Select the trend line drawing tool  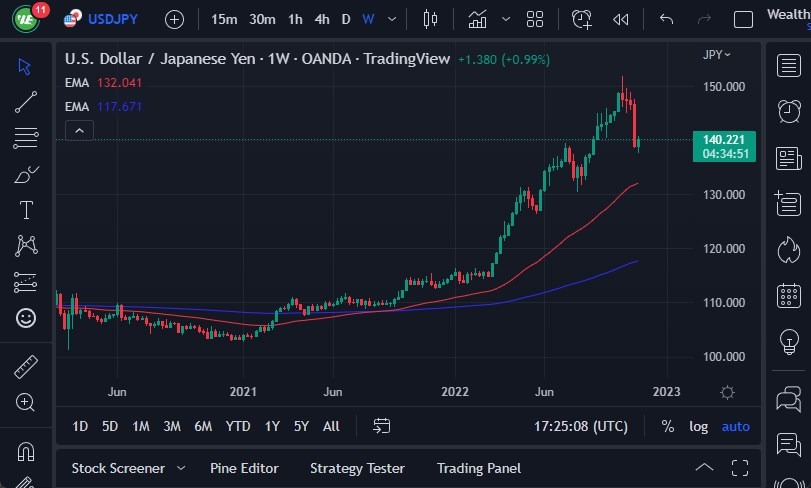coord(26,101)
